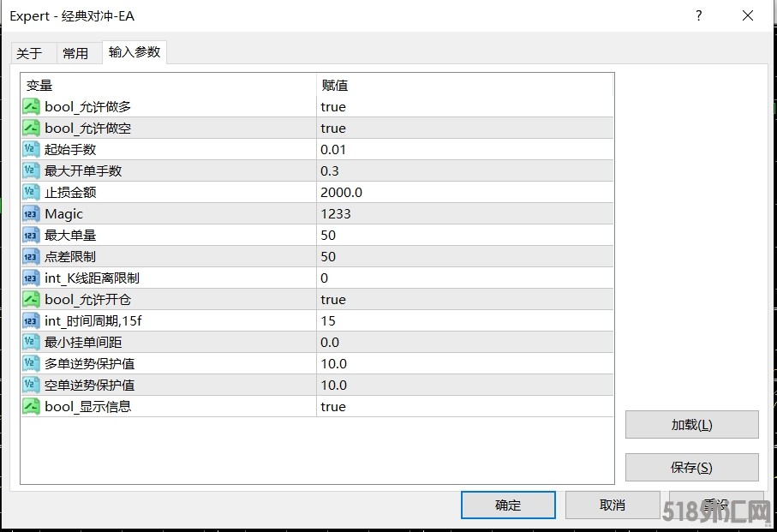Click the icon beside int_K线距离限制
The image size is (777, 532).
pos(31,278)
